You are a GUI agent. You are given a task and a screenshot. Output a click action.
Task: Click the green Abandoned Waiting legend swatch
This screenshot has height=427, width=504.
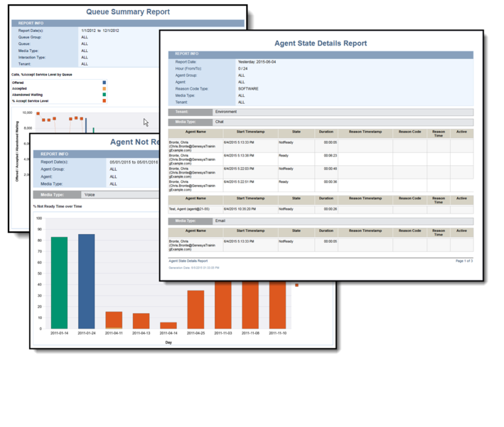click(x=104, y=95)
